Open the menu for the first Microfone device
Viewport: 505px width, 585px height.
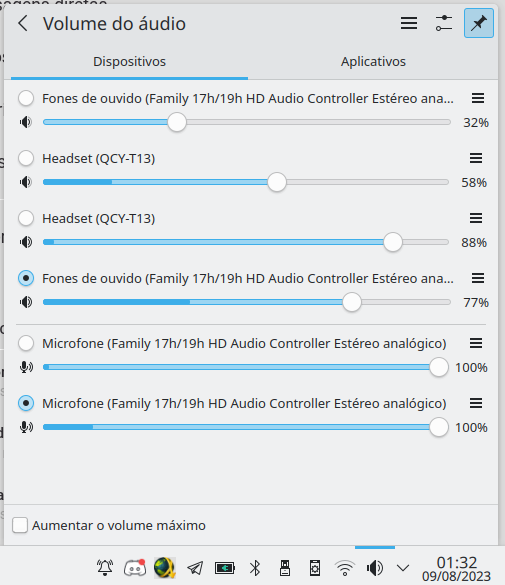pos(476,343)
